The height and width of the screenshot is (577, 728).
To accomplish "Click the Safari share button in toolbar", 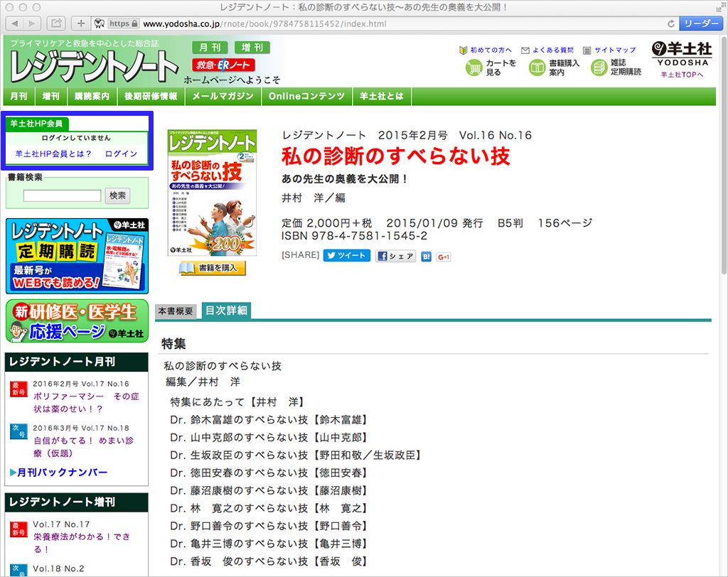I will 57,23.
